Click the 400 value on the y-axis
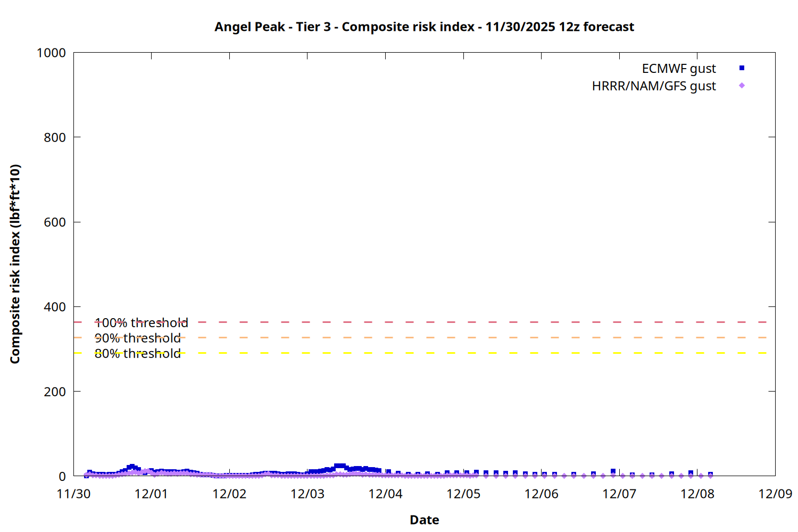The width and height of the screenshot is (798, 532). click(x=55, y=307)
